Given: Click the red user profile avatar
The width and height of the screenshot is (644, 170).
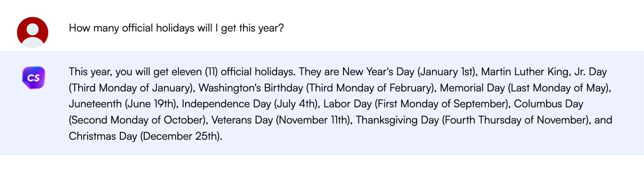Looking at the screenshot, I should pos(32,32).
